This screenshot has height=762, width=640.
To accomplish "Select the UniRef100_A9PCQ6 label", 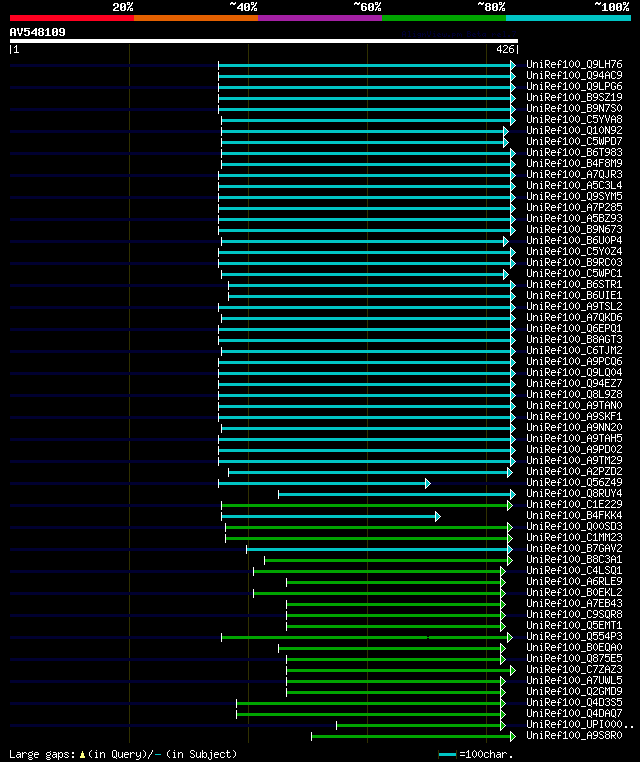I will click(x=574, y=361).
